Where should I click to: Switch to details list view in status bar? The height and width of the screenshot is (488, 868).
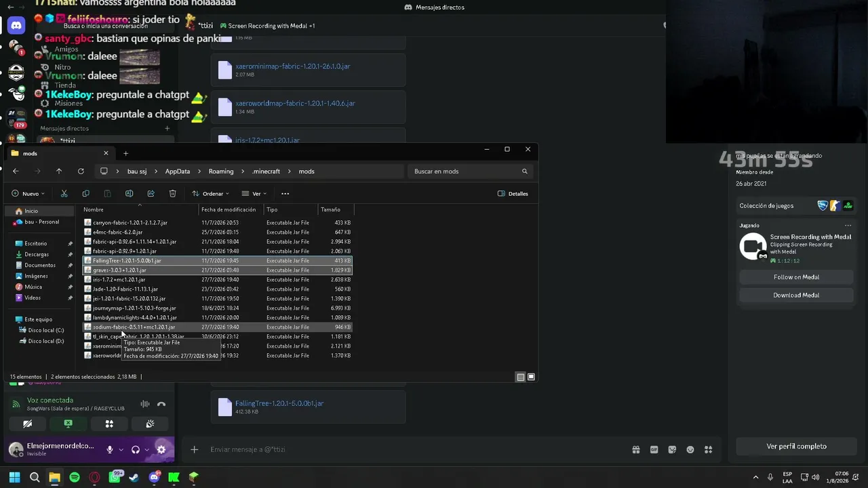tap(520, 377)
